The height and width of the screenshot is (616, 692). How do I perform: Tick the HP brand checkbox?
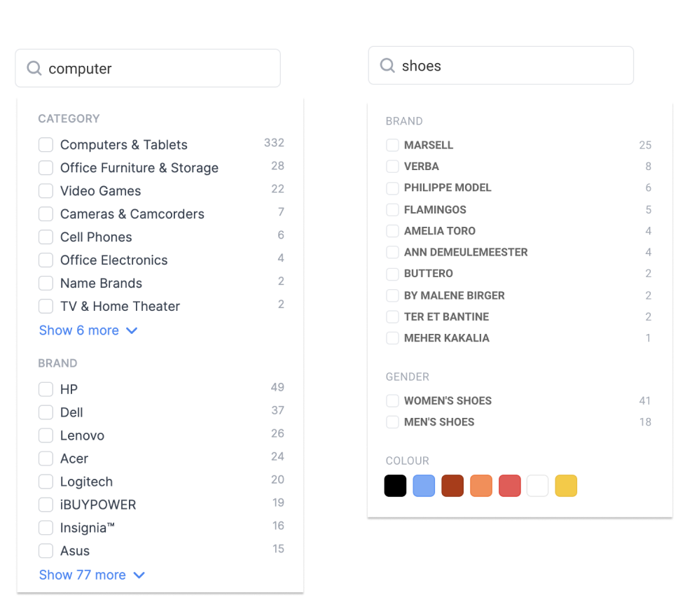tap(46, 389)
